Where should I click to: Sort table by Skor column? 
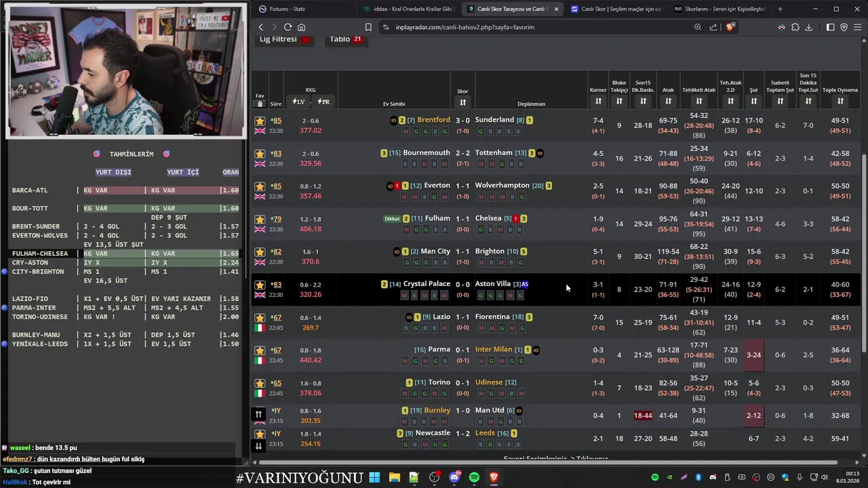pos(462,102)
